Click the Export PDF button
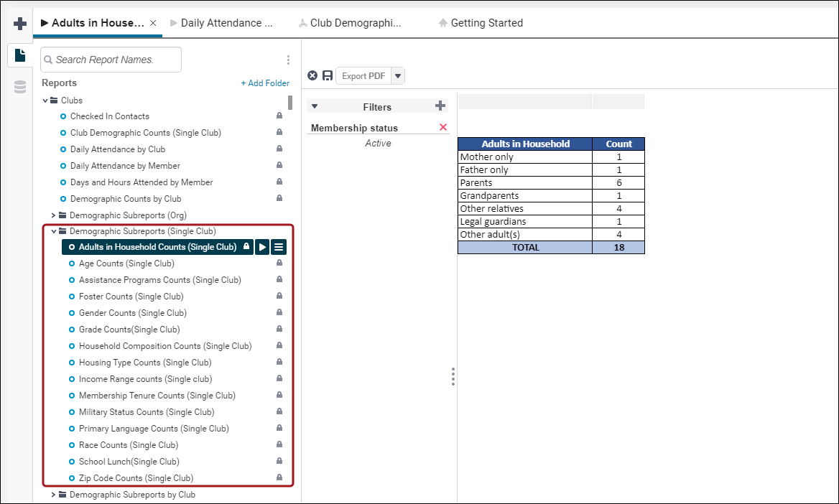Image resolution: width=839 pixels, height=504 pixels. pyautogui.click(x=363, y=76)
